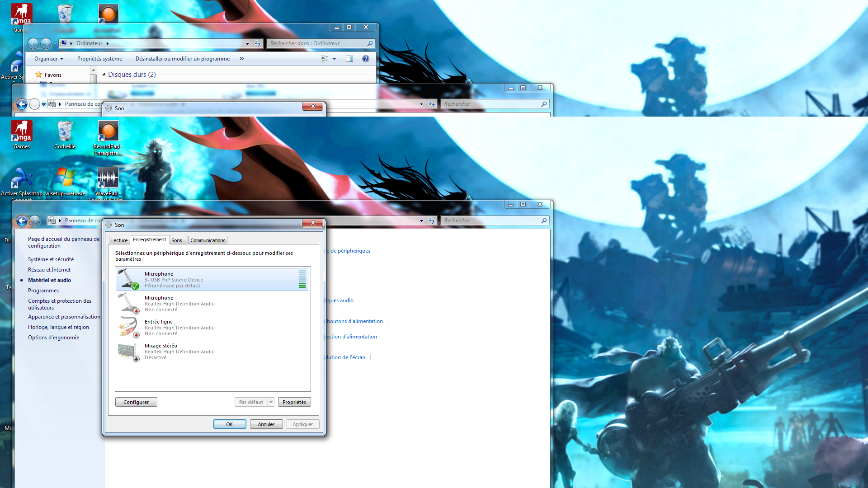
Task: Open the Par défaut dropdown arrow
Action: coord(271,402)
